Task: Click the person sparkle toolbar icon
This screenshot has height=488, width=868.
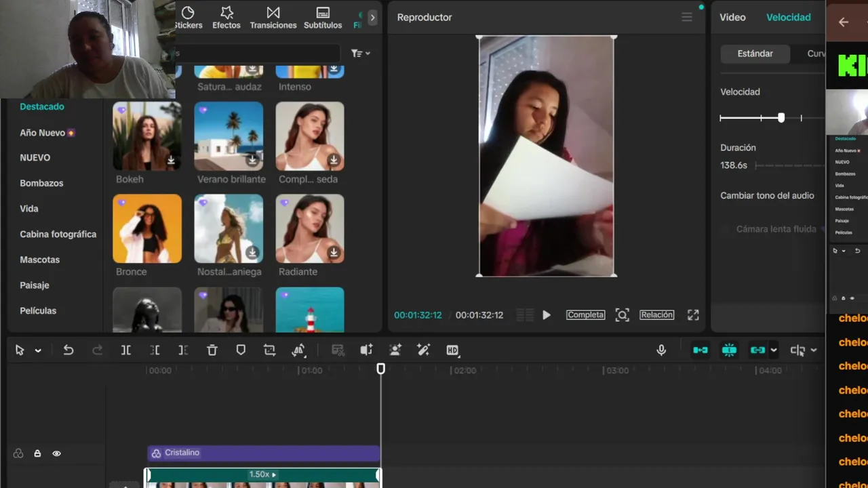Action: tap(395, 350)
